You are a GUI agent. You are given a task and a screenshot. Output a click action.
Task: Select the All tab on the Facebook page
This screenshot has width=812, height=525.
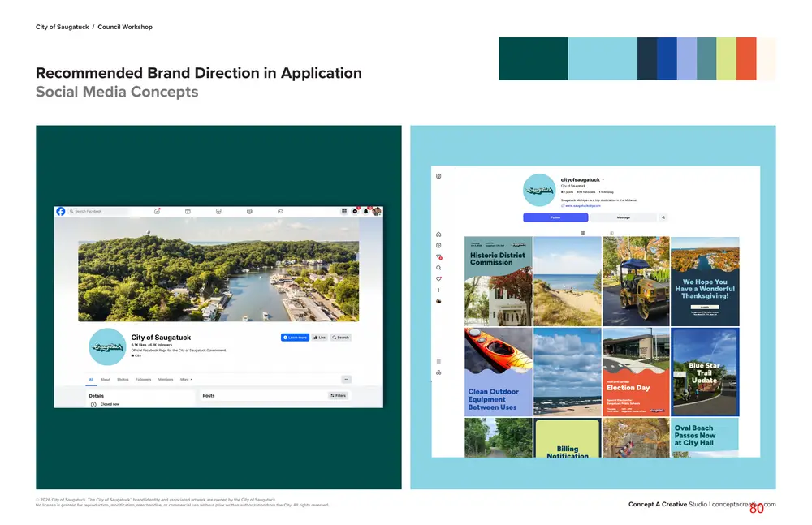(91, 380)
